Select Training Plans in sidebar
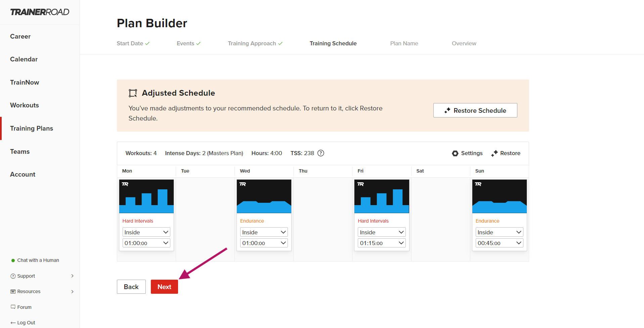The width and height of the screenshot is (644, 328). click(32, 129)
